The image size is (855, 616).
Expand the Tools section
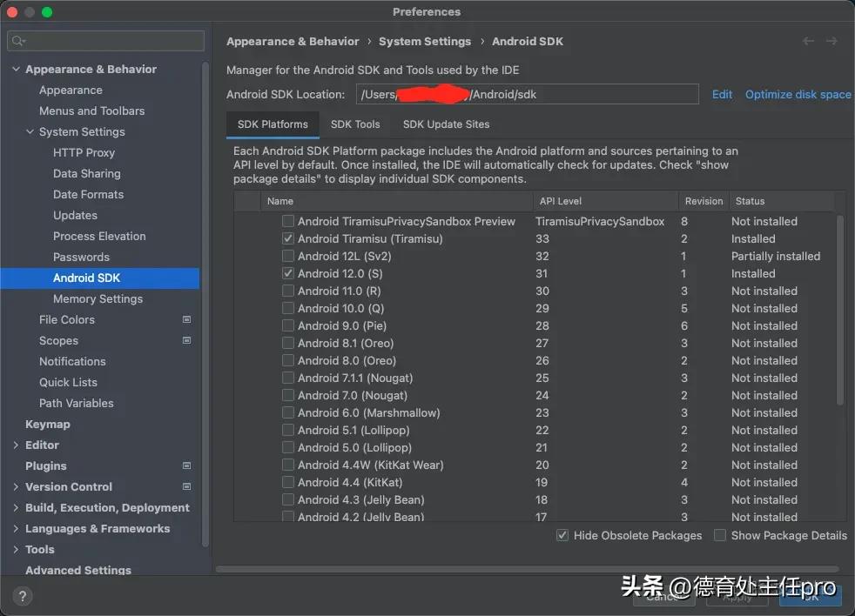click(15, 549)
